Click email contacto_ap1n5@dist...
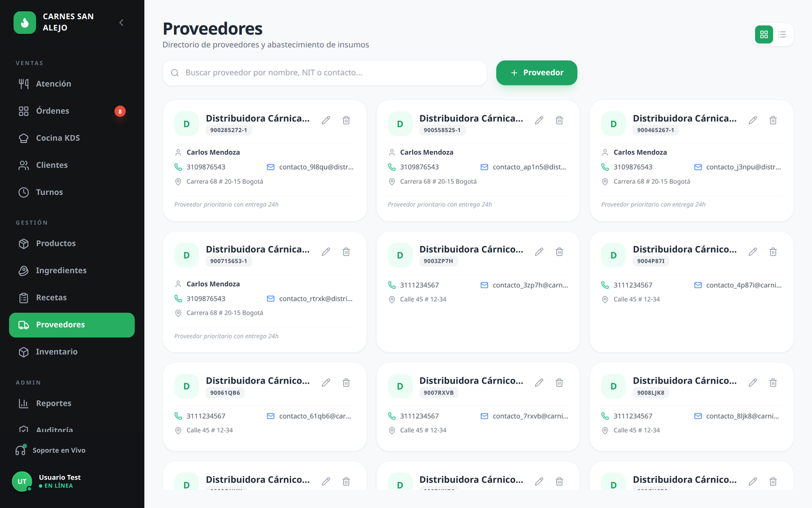The image size is (812, 508). [x=529, y=167]
